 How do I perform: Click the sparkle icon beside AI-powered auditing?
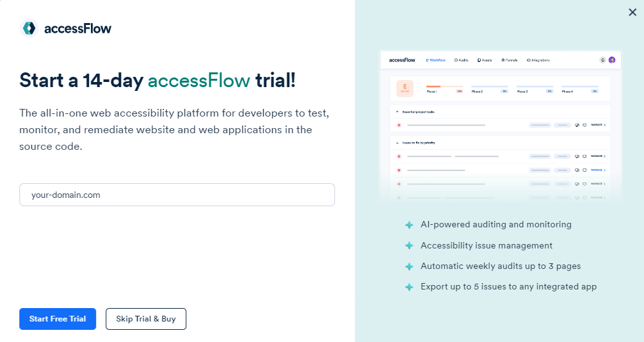pyautogui.click(x=409, y=225)
